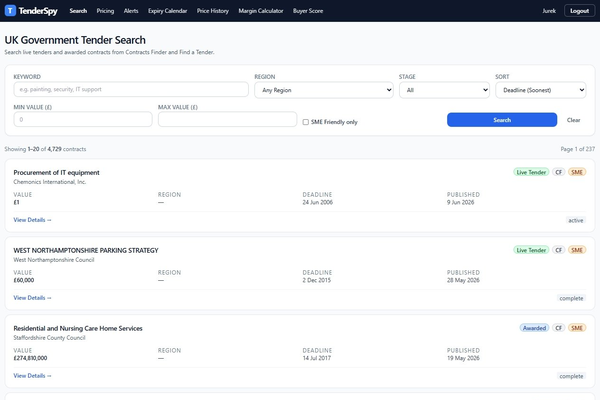The height and width of the screenshot is (400, 600).
Task: Click the 24 Jun 2006 deadline
Action: (x=318, y=202)
